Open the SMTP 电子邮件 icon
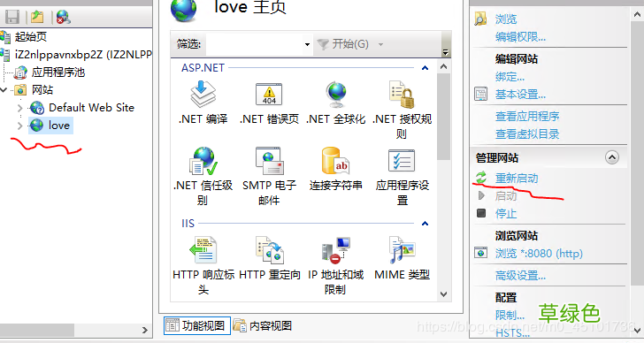Screen dimensions: 644x343 pyautogui.click(x=269, y=161)
